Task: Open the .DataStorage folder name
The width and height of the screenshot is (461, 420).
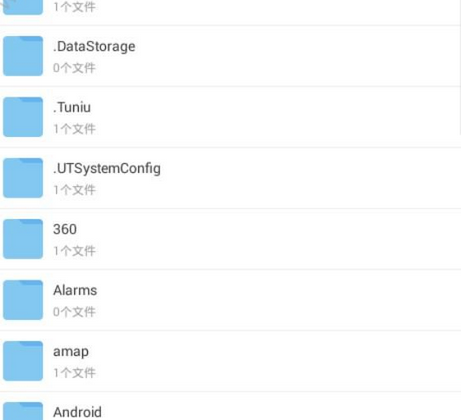Action: 94,47
